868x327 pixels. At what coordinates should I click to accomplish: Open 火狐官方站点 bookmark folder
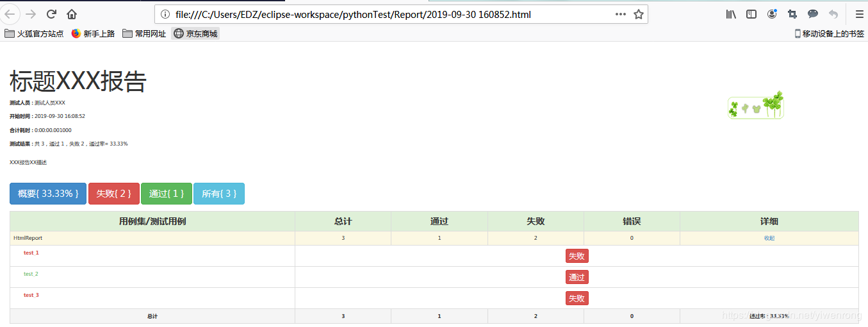point(34,33)
